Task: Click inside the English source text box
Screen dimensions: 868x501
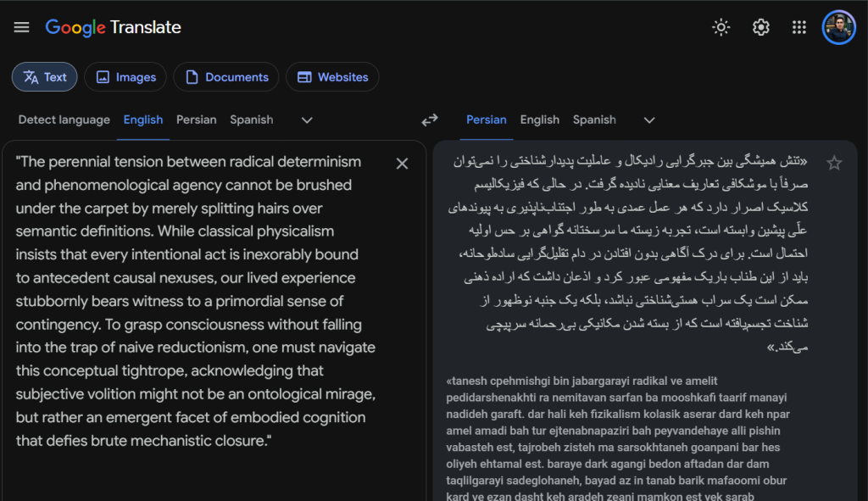Action: point(197,301)
